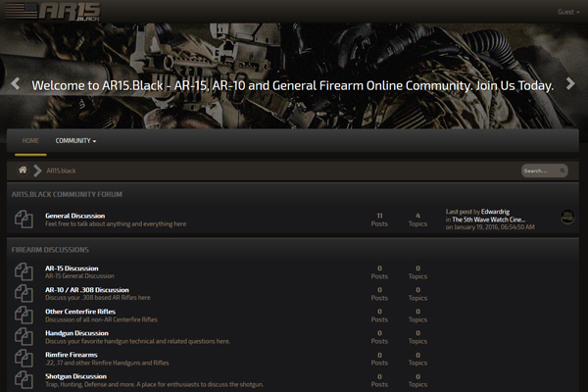Expand the Community menu

75,141
